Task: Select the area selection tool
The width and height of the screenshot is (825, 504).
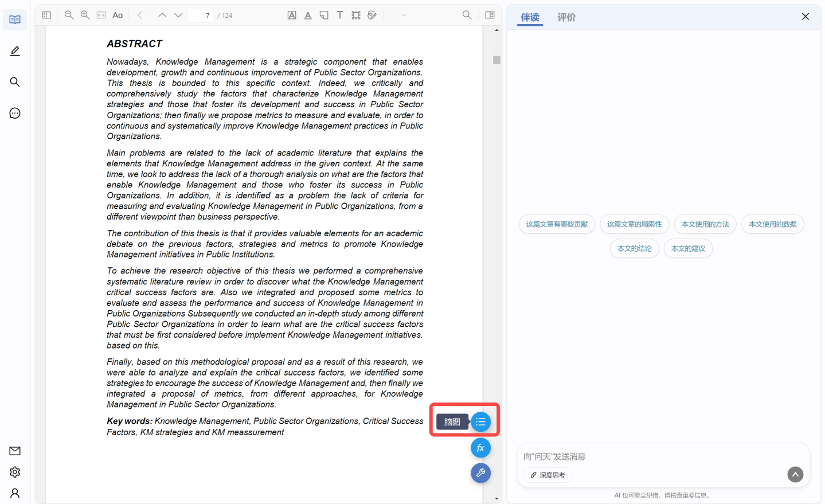Action: point(356,15)
